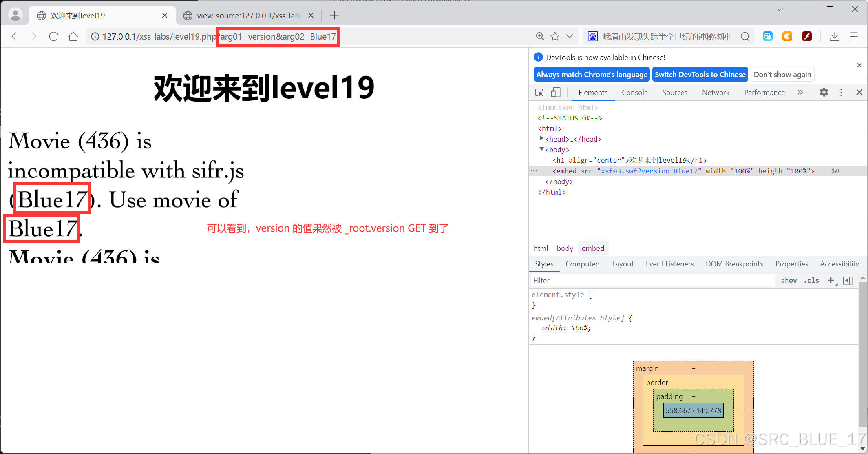Image resolution: width=868 pixels, height=454 pixels.
Task: Click the browser home icon
Action: (73, 36)
